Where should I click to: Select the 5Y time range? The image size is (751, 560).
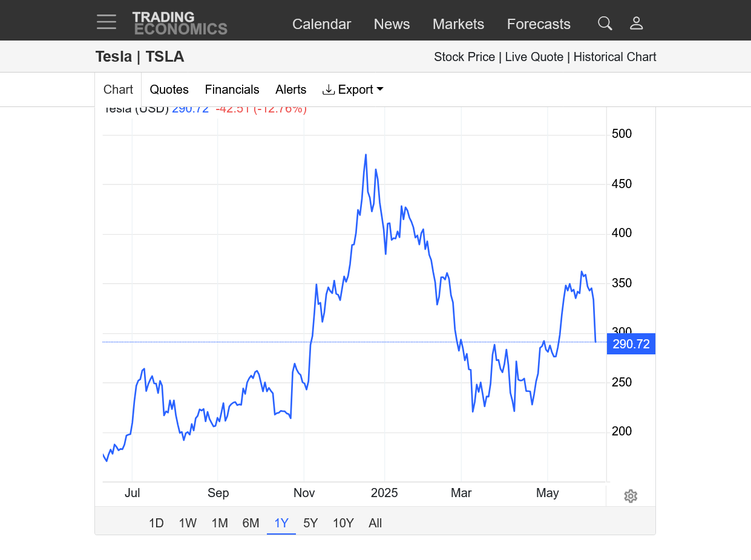coord(310,523)
